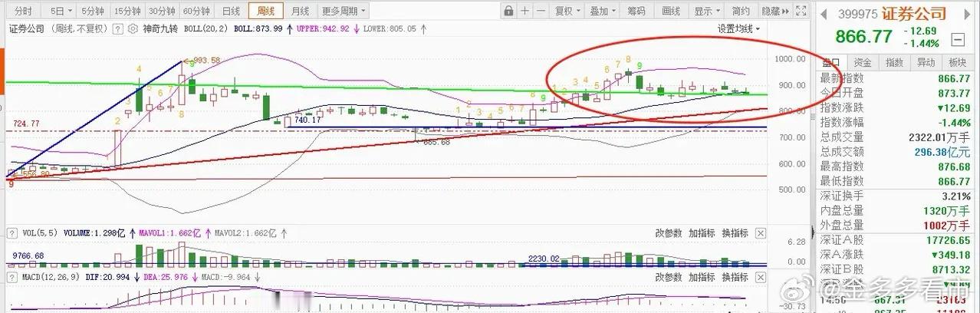The image size is (980, 313).
Task: Close the VOL indicator panel
Action: coord(761,233)
